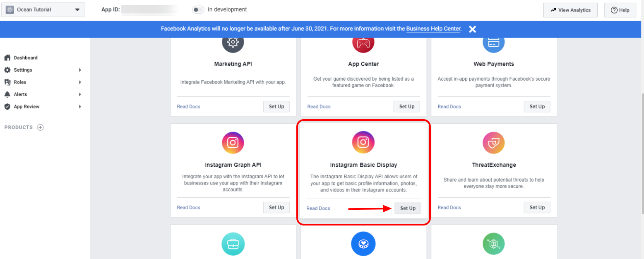Click the ThreatExchange shield icon
The width and height of the screenshot is (644, 259).
click(494, 143)
